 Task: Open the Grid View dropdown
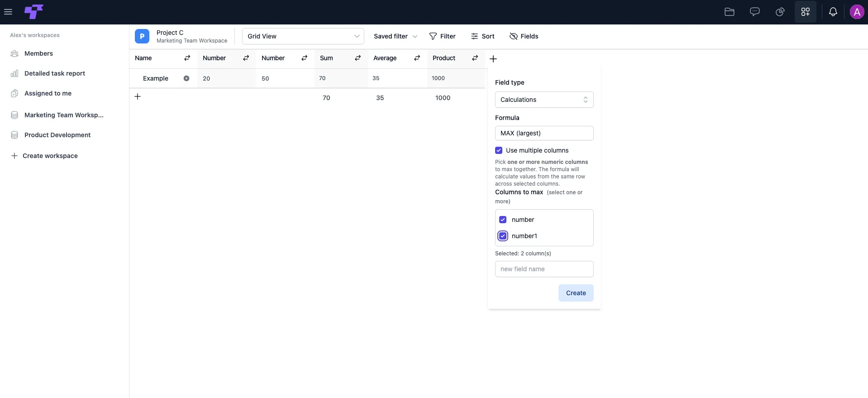[303, 36]
